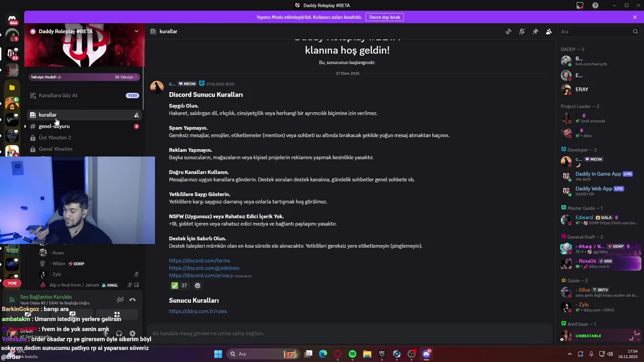This screenshot has height=362, width=644.
Task: Select the genel-duyuru channel
Action: [x=84, y=126]
